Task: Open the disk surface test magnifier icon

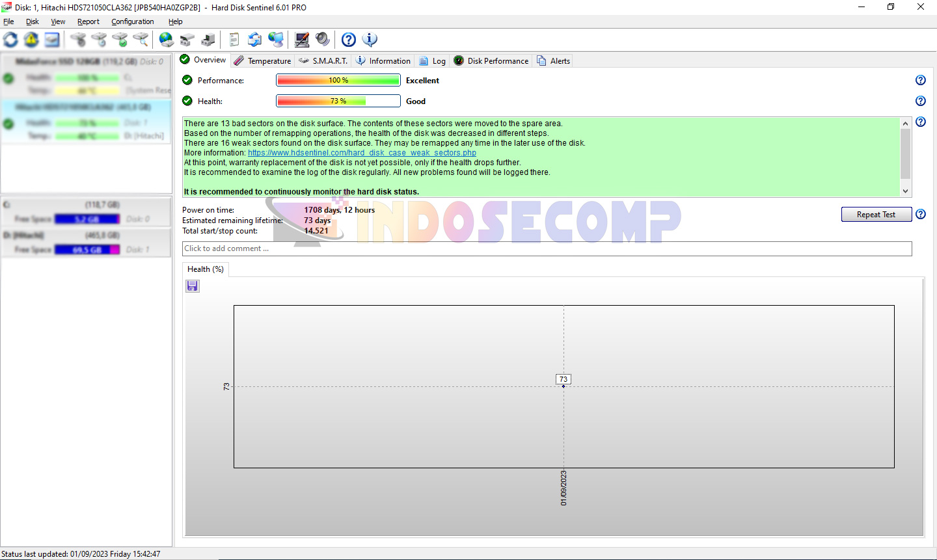Action: [141, 40]
